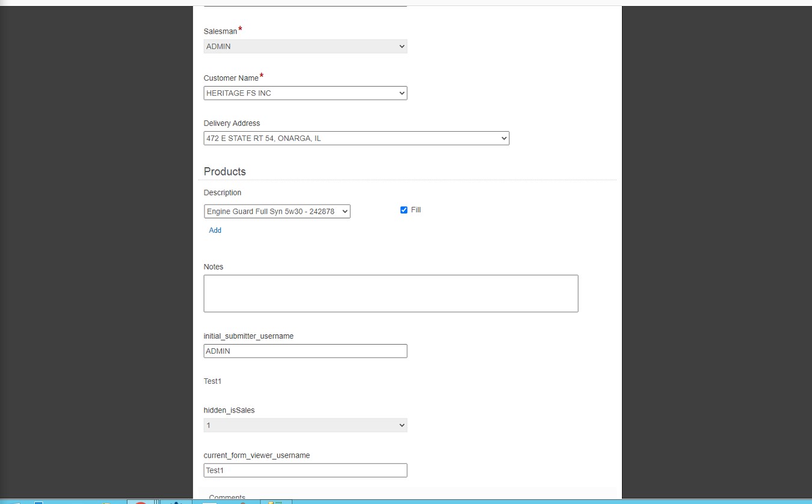Open the Salesman dropdown showing ADMIN
Image resolution: width=812 pixels, height=504 pixels.
pyautogui.click(x=305, y=46)
